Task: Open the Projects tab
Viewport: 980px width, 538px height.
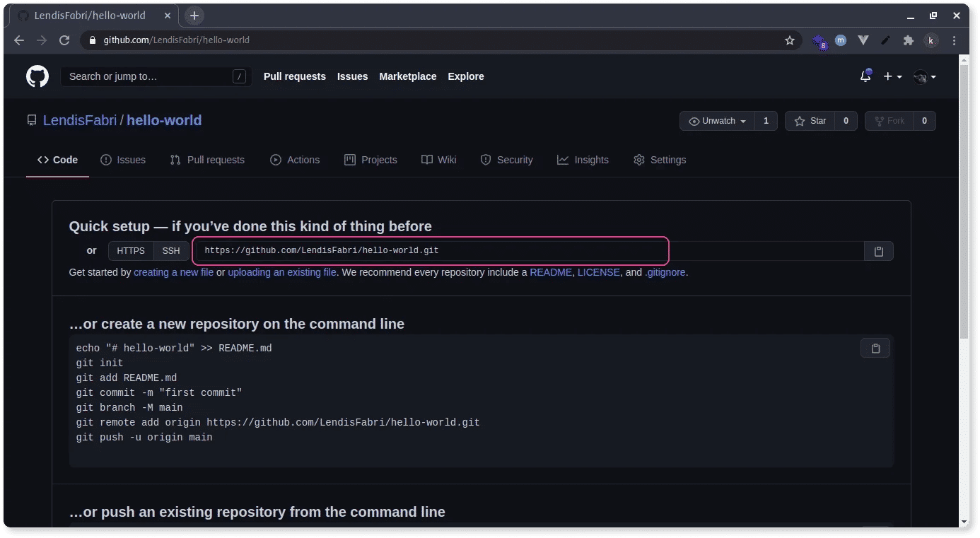Action: [x=371, y=160]
